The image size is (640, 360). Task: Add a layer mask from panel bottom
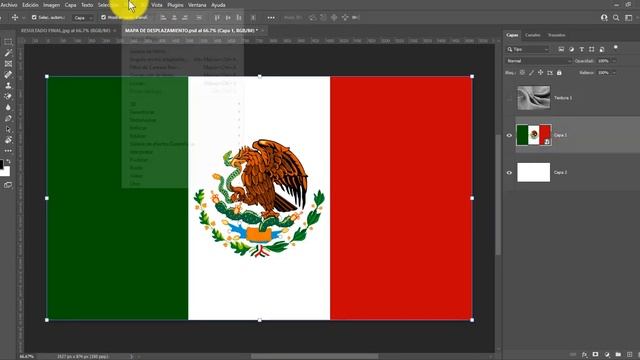(596, 354)
